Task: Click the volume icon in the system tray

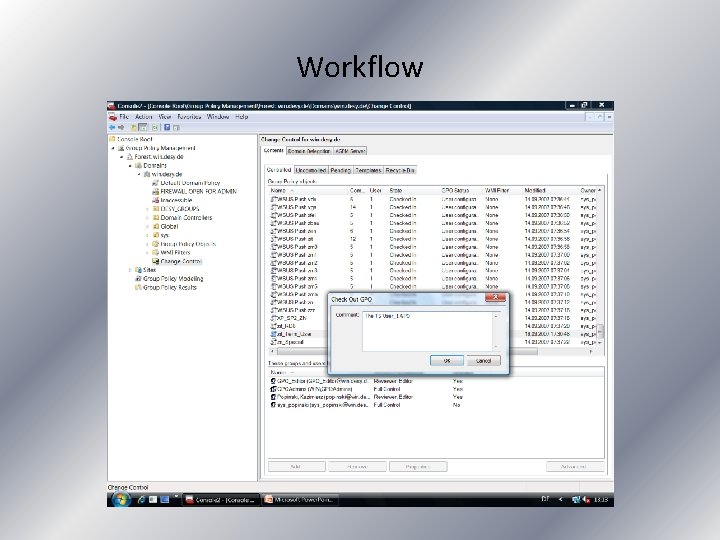Action: 586,500
